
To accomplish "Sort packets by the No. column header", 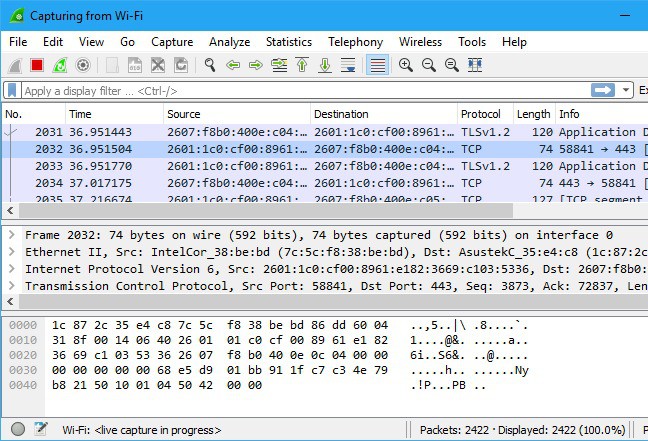I will click(x=34, y=114).
